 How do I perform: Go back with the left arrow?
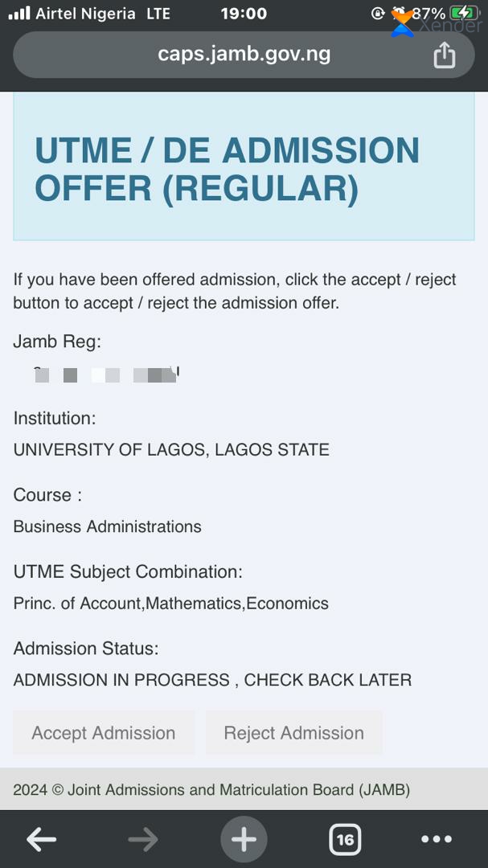click(x=42, y=840)
